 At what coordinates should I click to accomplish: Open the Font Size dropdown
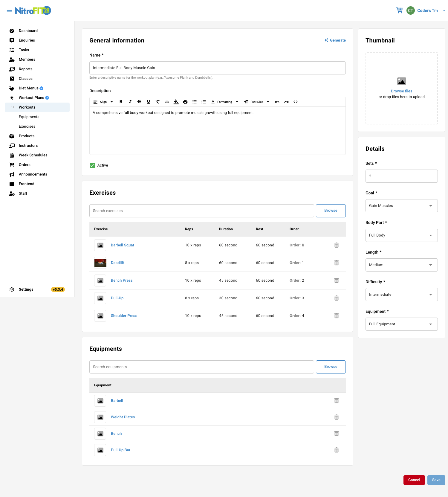(x=257, y=102)
